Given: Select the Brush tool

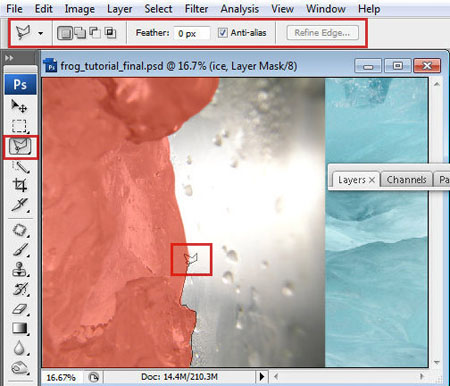Looking at the screenshot, I should click(x=20, y=250).
